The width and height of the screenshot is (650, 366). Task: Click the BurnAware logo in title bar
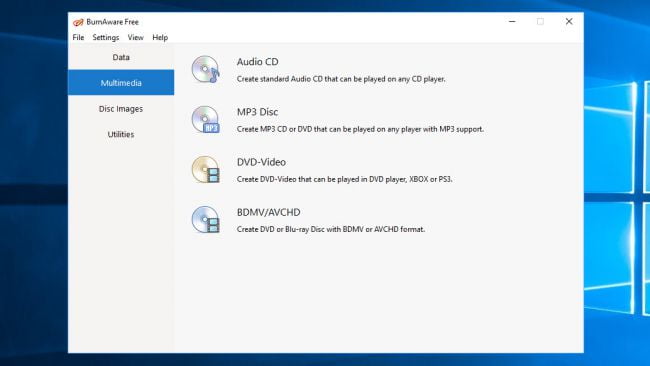tap(78, 22)
